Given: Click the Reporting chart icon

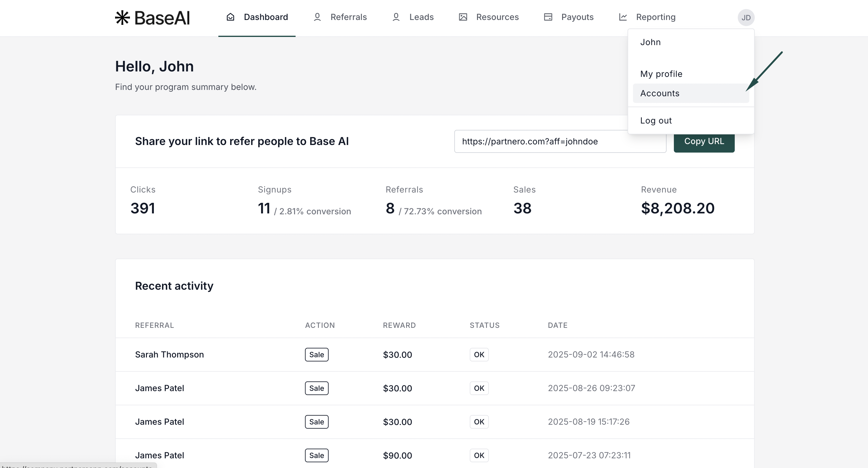Looking at the screenshot, I should pyautogui.click(x=623, y=17).
